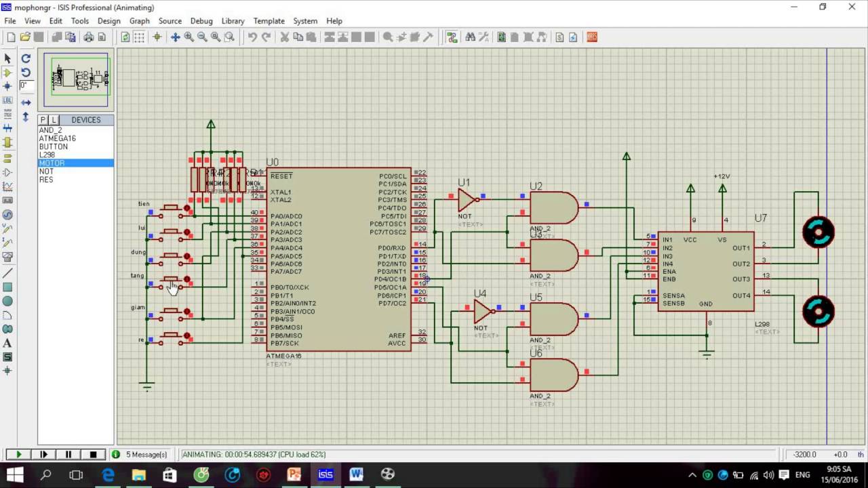Open the Library menu

233,21
